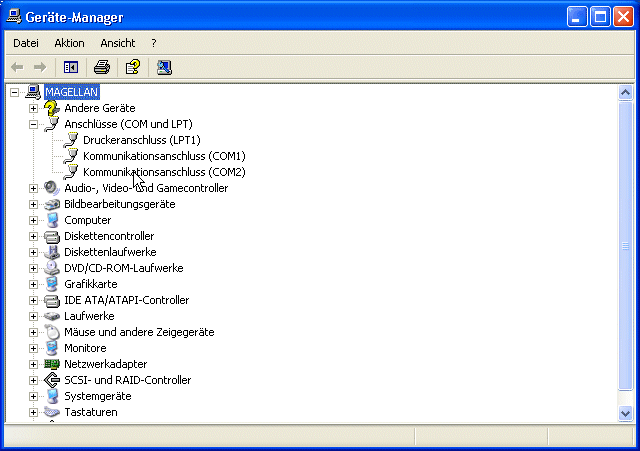Click the disc icon for DVD/CD-ROM-Laufwerke
The height and width of the screenshot is (451, 640).
point(52,268)
